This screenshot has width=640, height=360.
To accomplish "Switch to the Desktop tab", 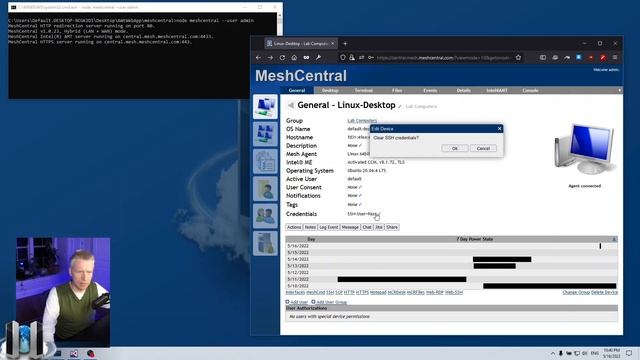I will click(x=330, y=90).
